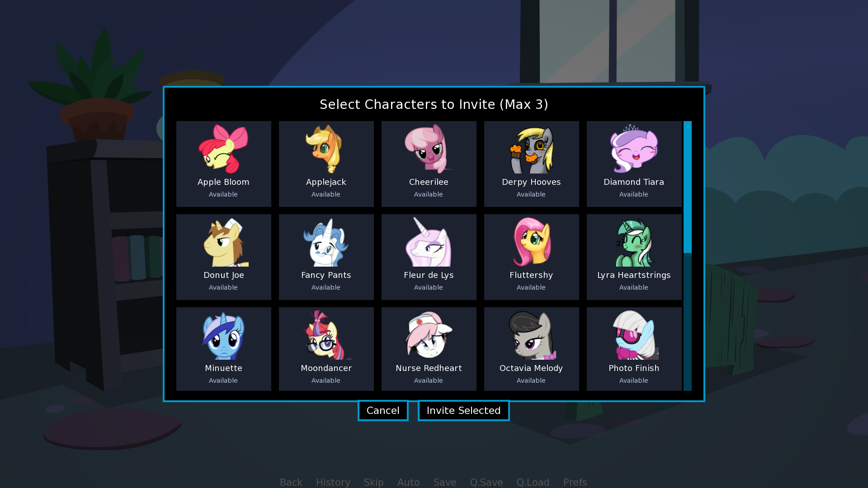Pick Derpy Hooves holding a muffin

(x=531, y=150)
